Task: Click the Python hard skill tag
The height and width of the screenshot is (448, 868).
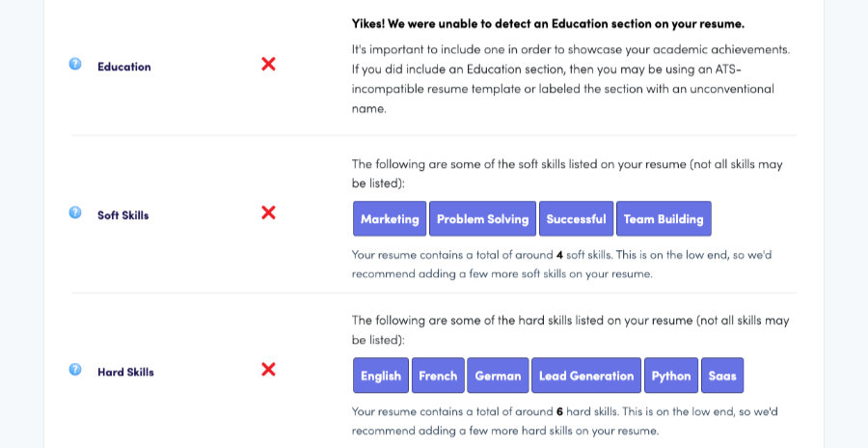Action: [x=671, y=376]
